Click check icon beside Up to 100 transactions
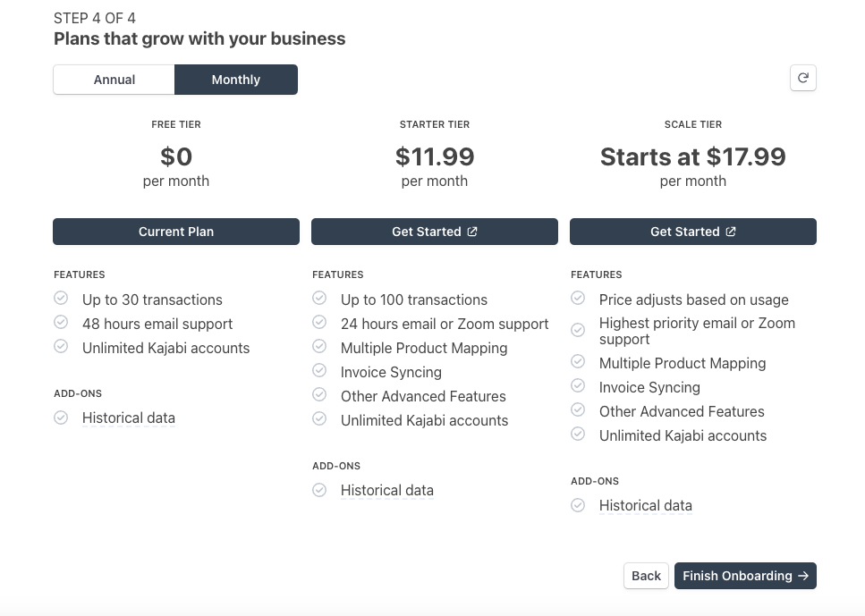865x616 pixels. point(319,299)
